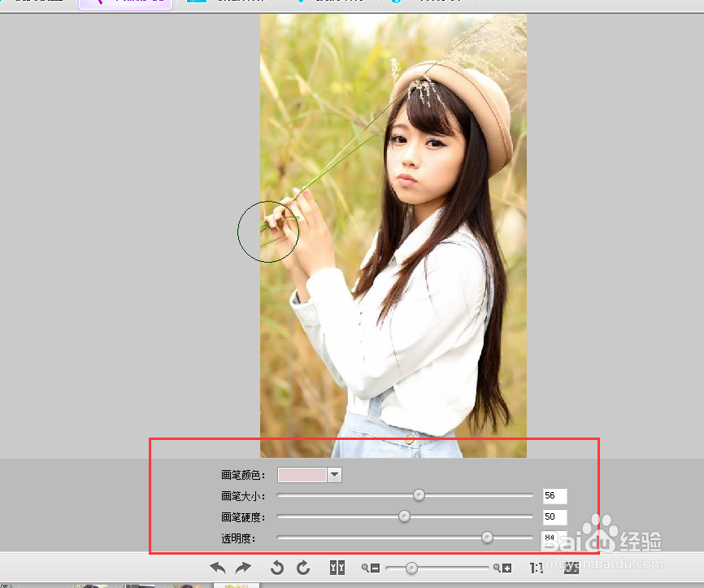Rotate the photo counterclockwise

[277, 568]
